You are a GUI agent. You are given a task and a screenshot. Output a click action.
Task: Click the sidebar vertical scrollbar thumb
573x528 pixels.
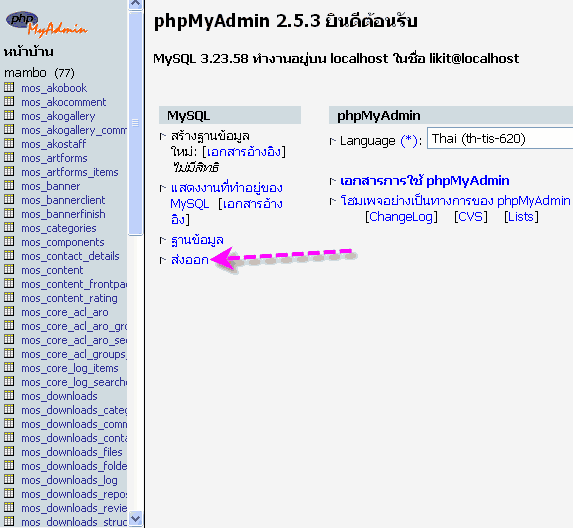(x=136, y=123)
